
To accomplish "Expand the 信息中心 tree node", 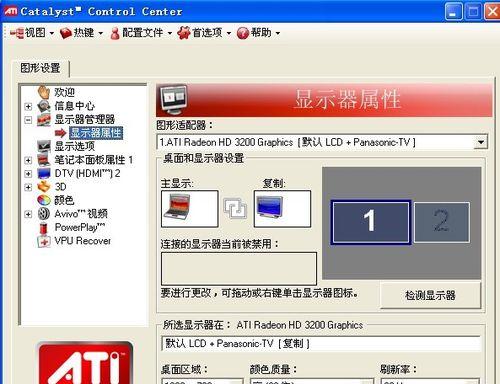I will (28, 106).
